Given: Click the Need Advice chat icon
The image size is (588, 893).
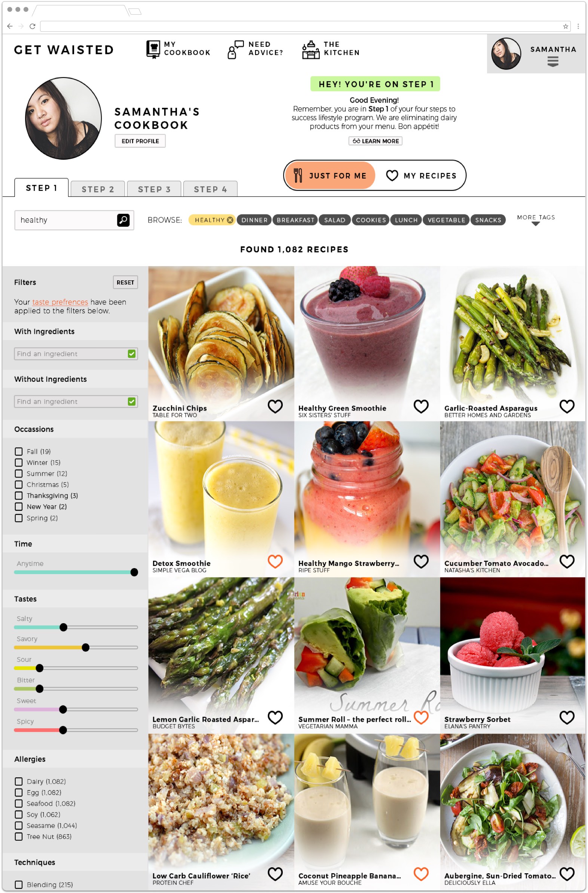Looking at the screenshot, I should point(235,49).
